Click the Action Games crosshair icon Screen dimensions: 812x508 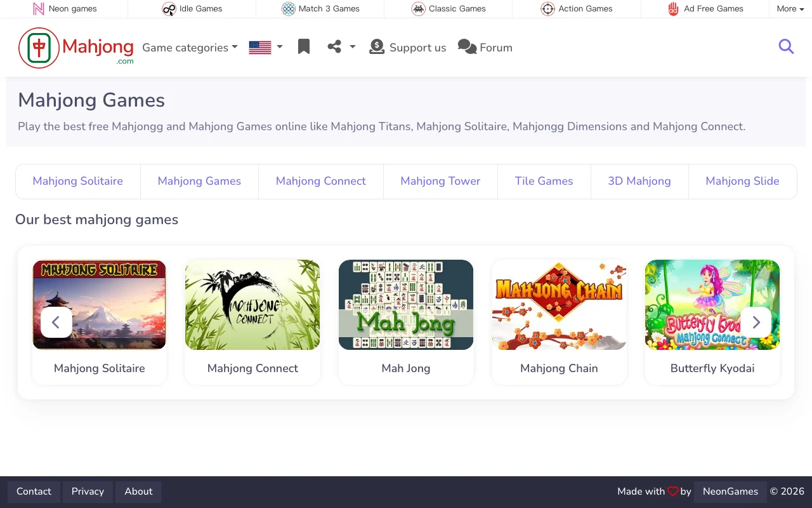coord(547,9)
